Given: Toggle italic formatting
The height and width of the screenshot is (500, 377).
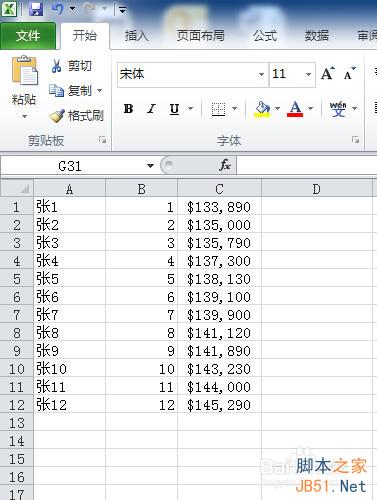Looking at the screenshot, I should (x=151, y=109).
